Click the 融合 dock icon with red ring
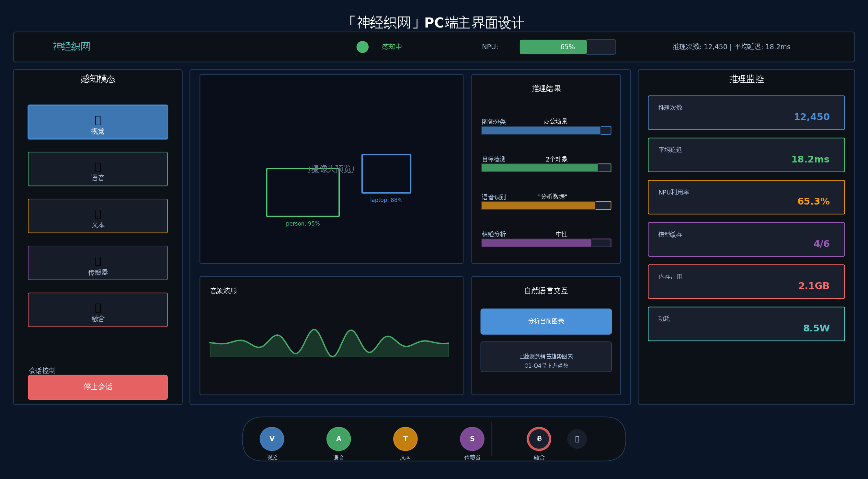Viewport: 868px width, 479px height. pos(539,439)
